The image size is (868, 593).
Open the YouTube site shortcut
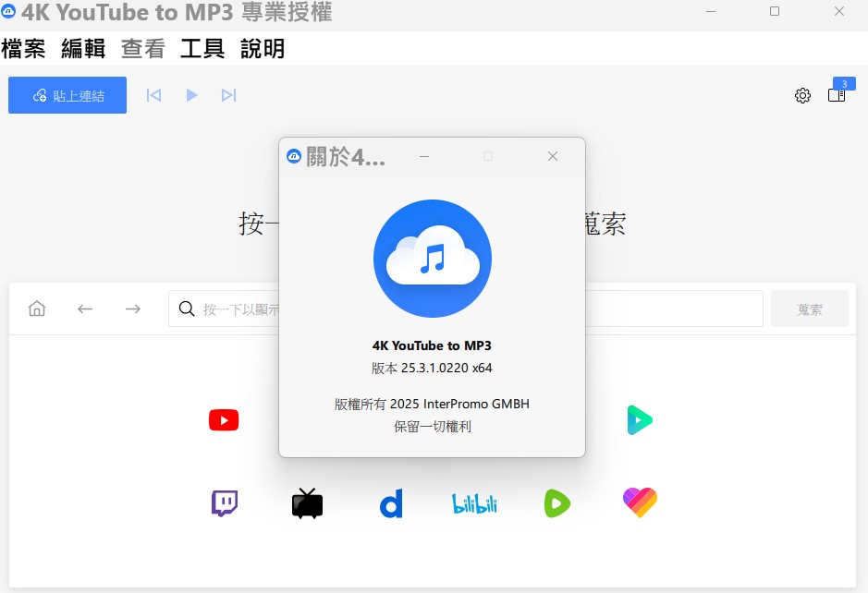(224, 421)
